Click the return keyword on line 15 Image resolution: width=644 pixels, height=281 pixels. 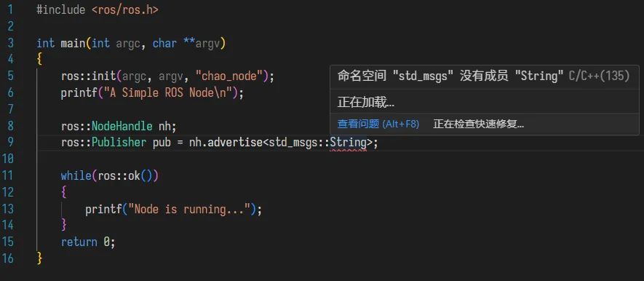click(79, 242)
